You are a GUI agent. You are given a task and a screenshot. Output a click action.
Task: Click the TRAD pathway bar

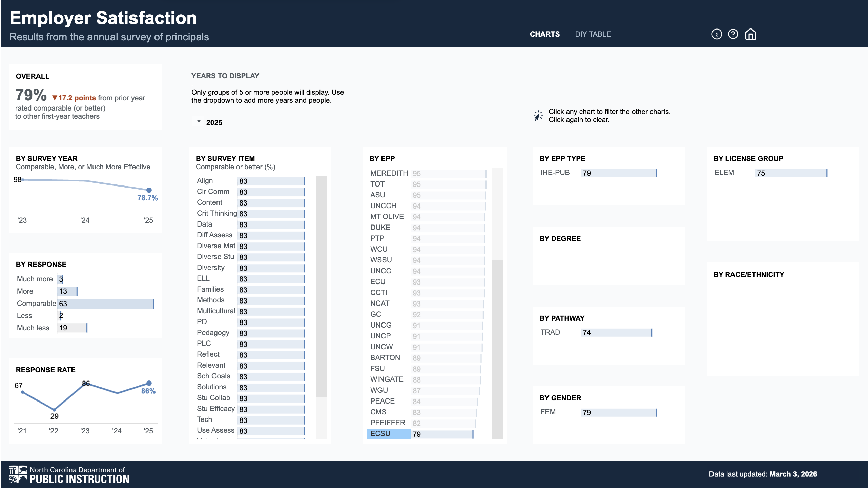point(616,333)
